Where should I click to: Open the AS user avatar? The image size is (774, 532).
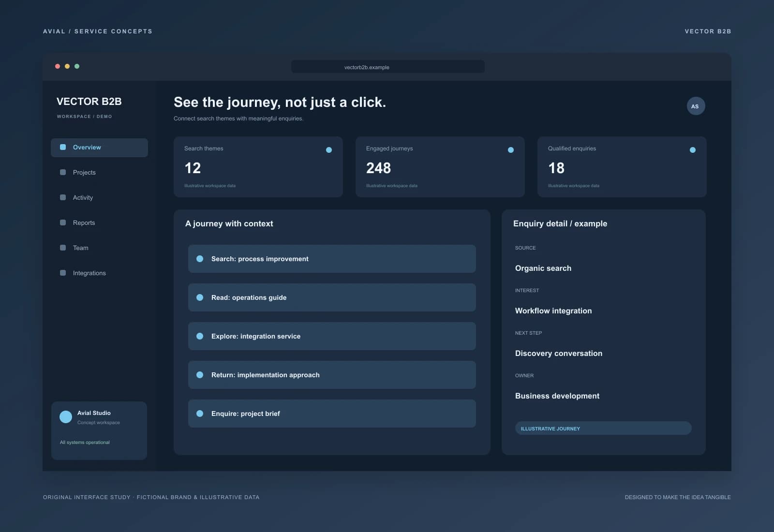click(x=696, y=106)
